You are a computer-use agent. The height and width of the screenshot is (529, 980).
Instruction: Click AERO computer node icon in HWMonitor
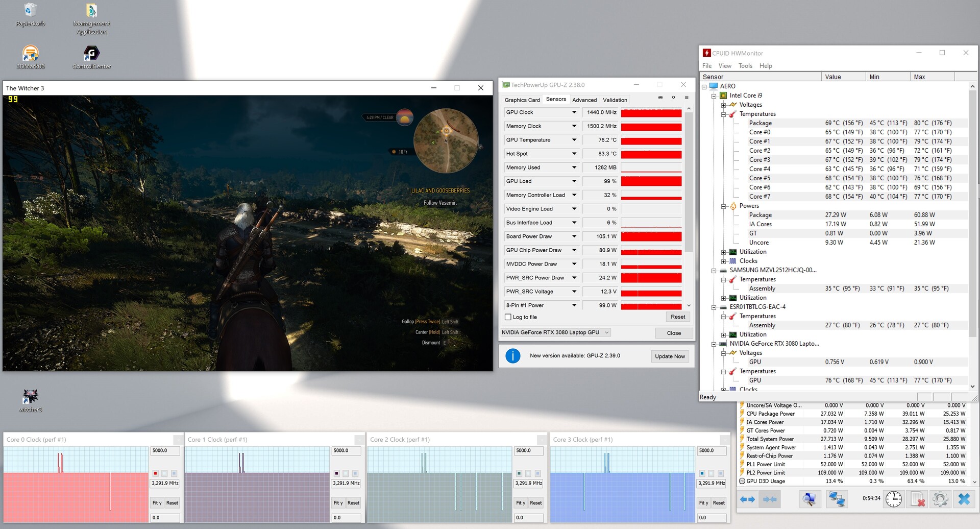coord(714,86)
